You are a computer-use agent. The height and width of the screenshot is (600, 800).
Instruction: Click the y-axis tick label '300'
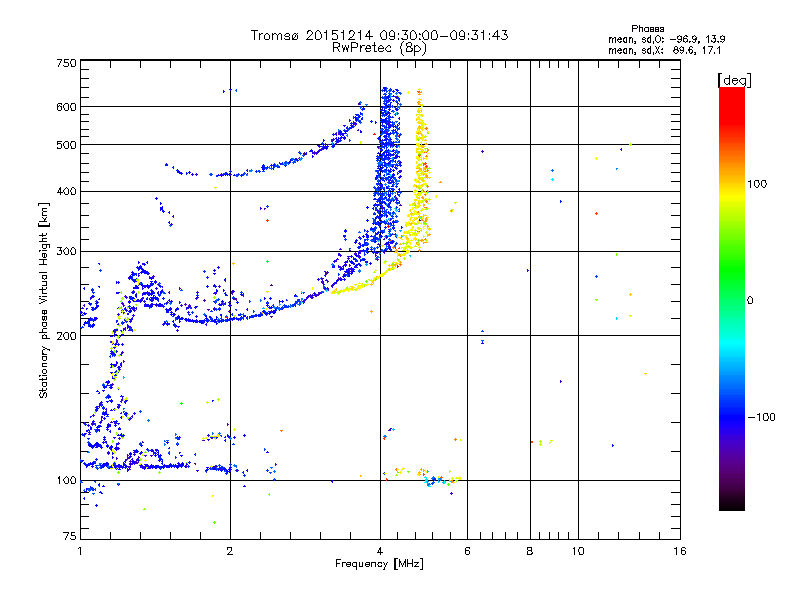66,251
